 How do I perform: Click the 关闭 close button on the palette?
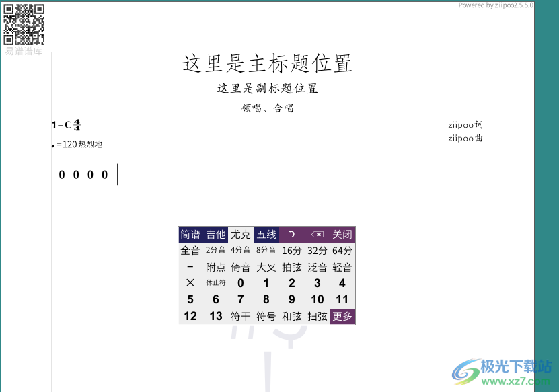pyautogui.click(x=342, y=234)
